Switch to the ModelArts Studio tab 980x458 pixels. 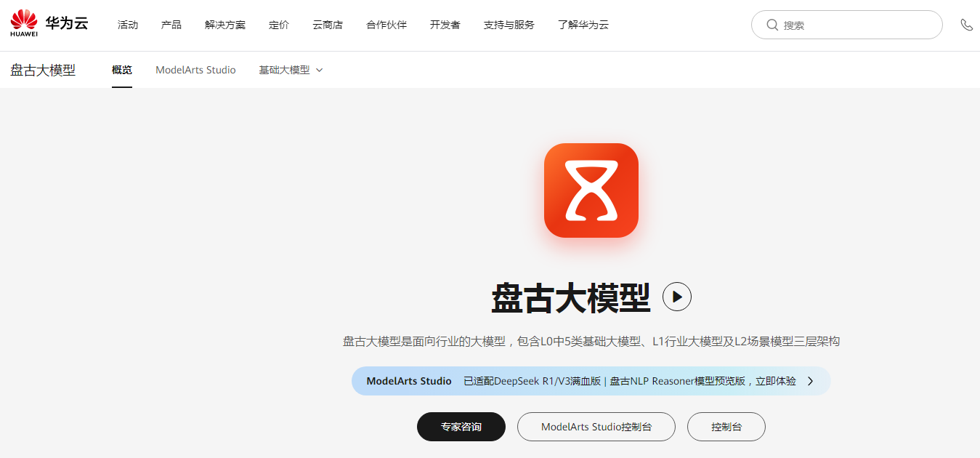[195, 70]
